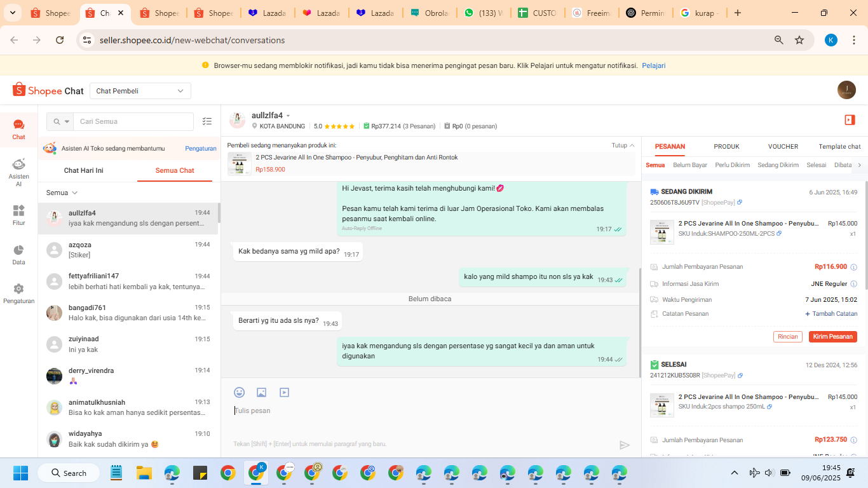Image resolution: width=868 pixels, height=488 pixels.
Task: Open conversation with derry_virendra
Action: coord(128,376)
